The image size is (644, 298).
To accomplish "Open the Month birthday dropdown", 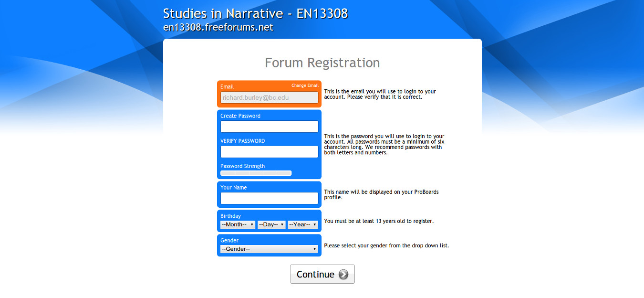I will coord(238,224).
